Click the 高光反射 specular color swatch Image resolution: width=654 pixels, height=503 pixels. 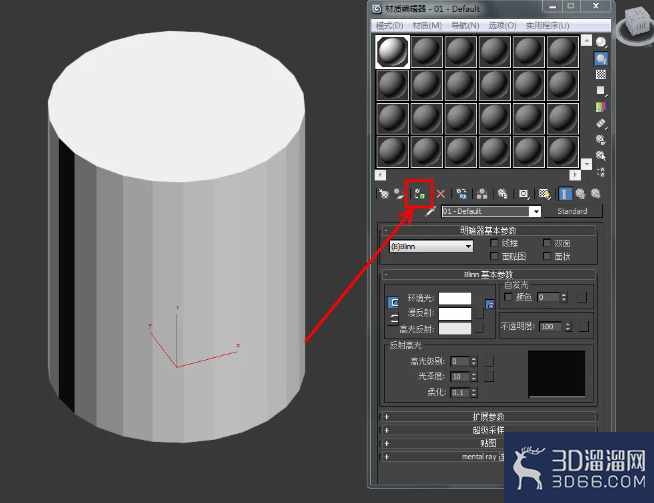click(455, 328)
